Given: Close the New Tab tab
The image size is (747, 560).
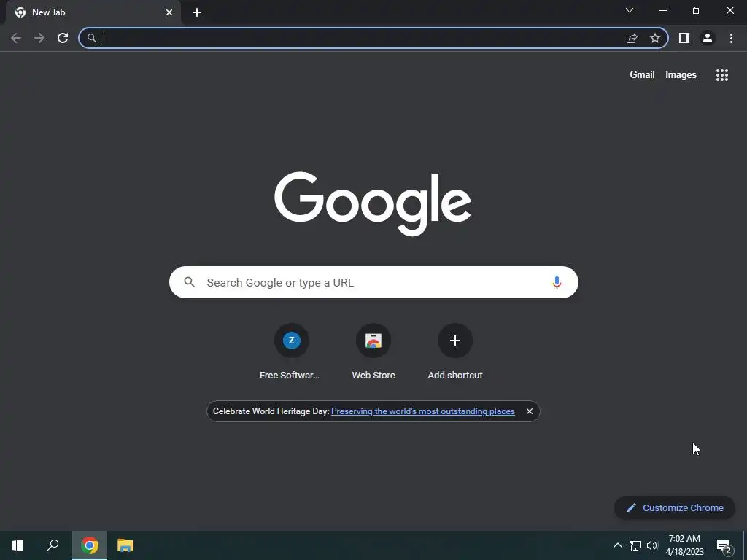Looking at the screenshot, I should [x=169, y=12].
